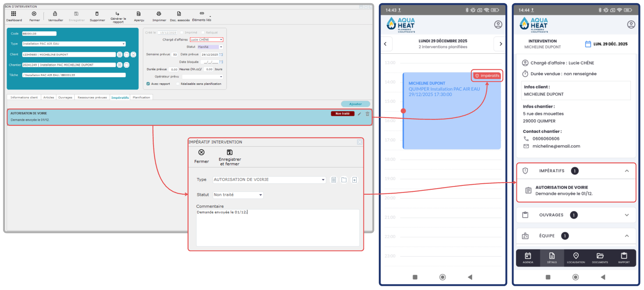Open the Statut Non traité dropdown
This screenshot has height=290, width=644.
click(x=261, y=195)
